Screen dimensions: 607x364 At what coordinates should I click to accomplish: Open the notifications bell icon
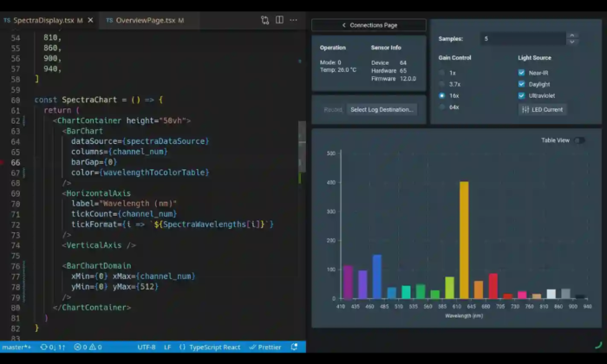point(294,347)
